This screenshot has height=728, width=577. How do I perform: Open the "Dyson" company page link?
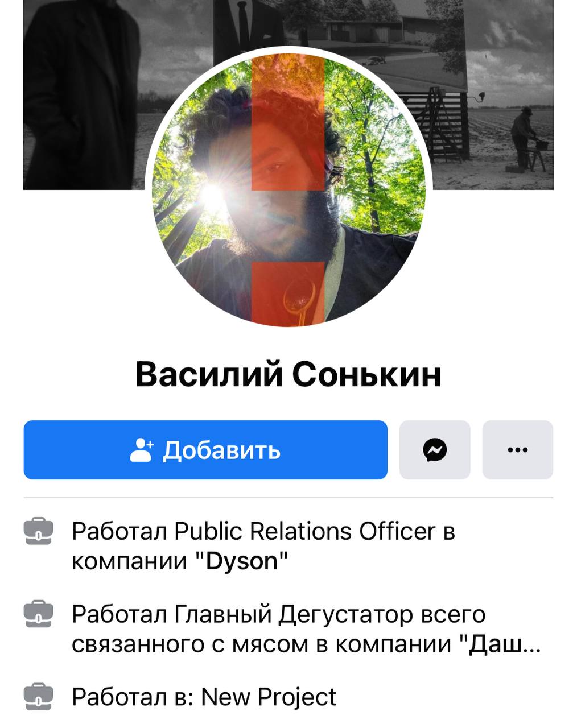(x=242, y=561)
